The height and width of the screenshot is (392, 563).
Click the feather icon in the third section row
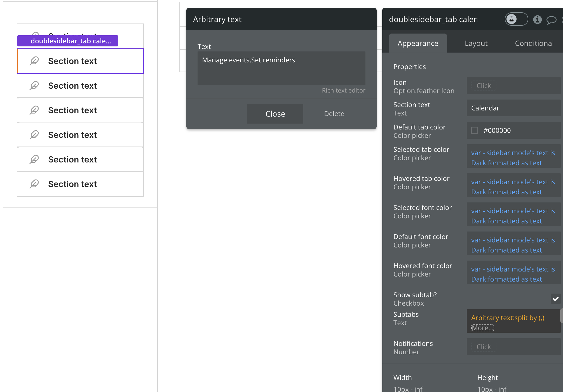pyautogui.click(x=34, y=86)
